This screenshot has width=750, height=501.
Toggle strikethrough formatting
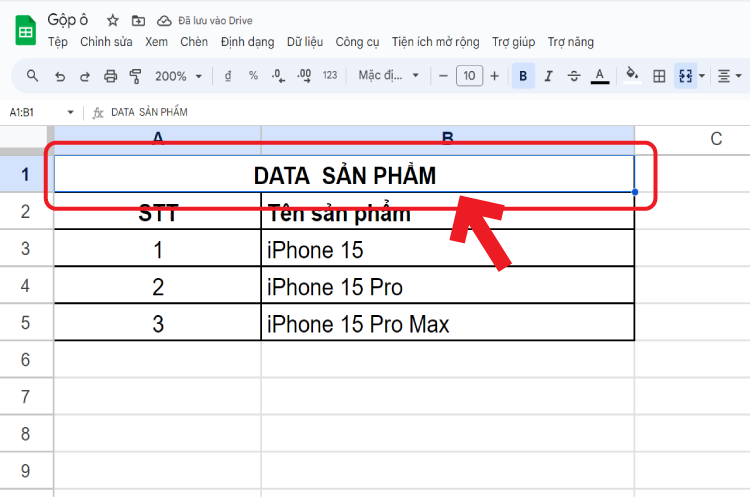pos(574,76)
